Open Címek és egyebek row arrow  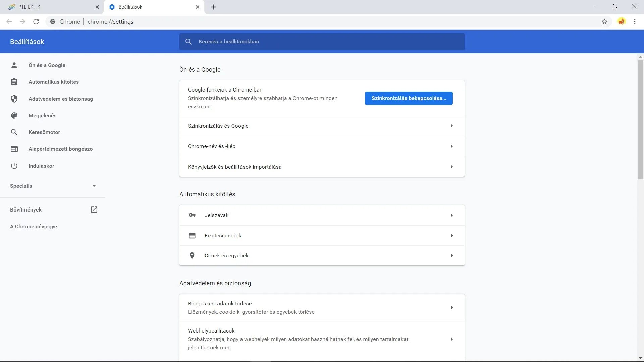click(452, 255)
